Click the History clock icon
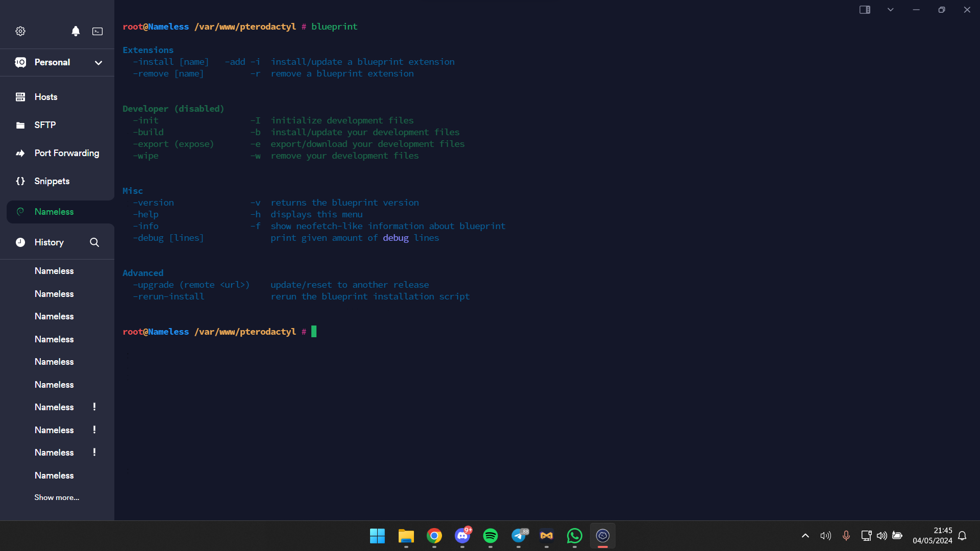This screenshot has width=980, height=551. click(20, 242)
